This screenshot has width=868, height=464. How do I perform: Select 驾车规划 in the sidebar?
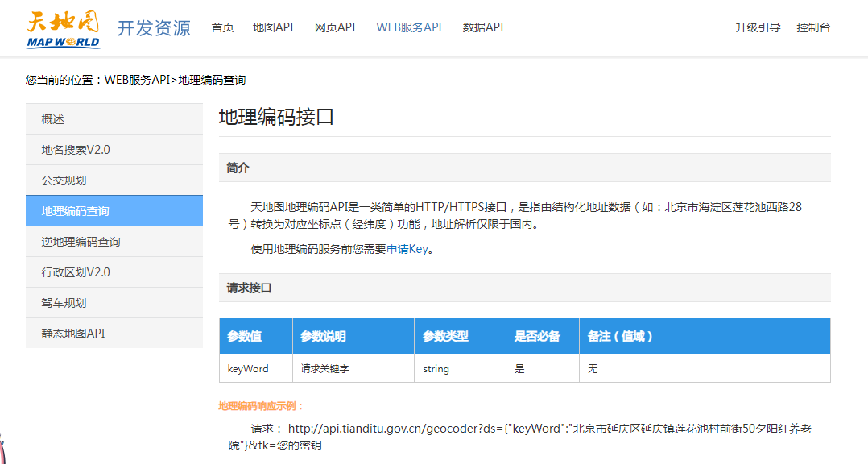click(x=114, y=302)
